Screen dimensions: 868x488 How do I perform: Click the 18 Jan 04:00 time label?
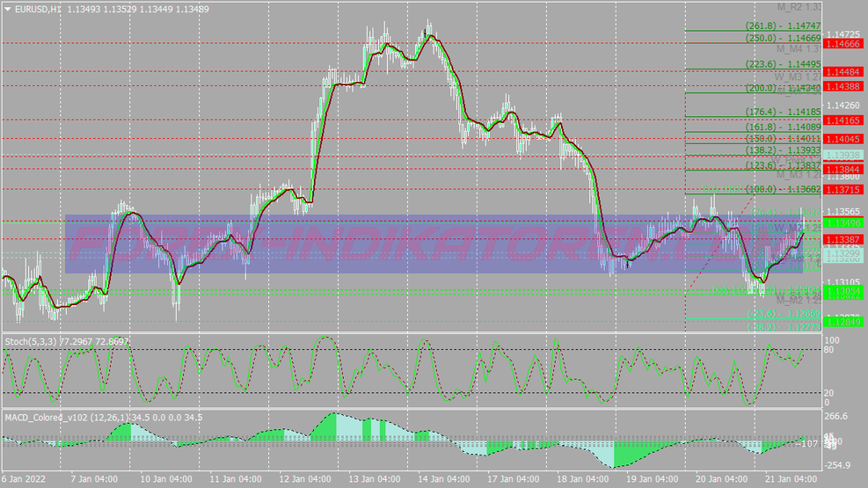click(582, 478)
